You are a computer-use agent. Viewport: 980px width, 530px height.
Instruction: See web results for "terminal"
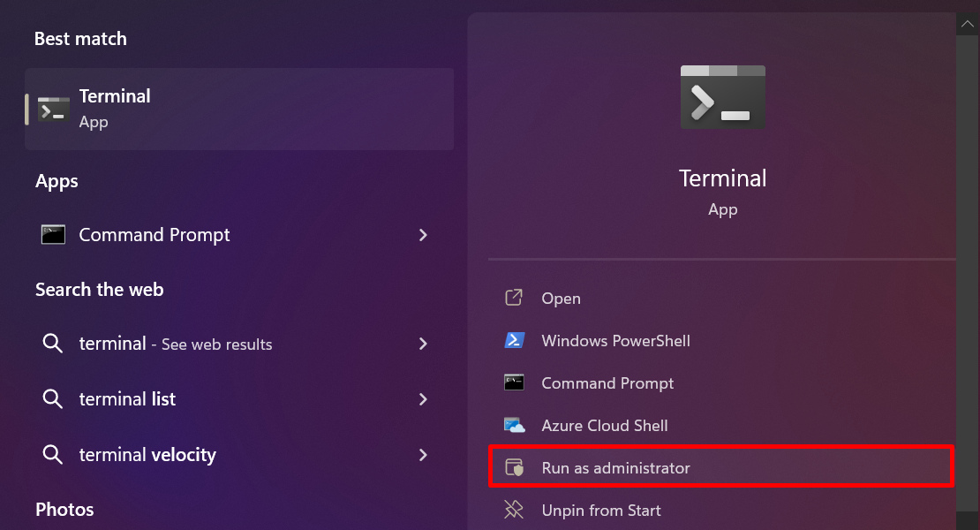[x=177, y=344]
